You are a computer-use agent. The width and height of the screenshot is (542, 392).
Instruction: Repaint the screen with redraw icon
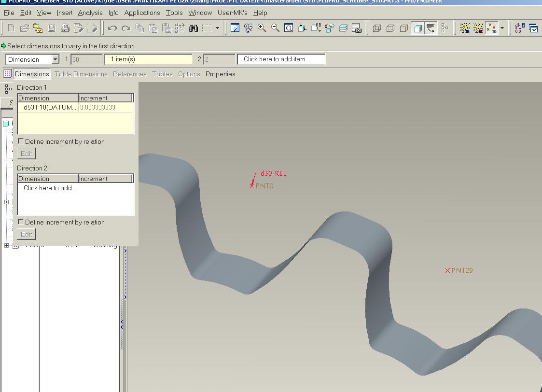click(235, 28)
